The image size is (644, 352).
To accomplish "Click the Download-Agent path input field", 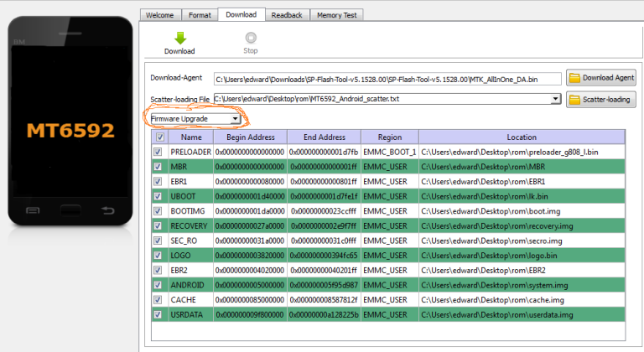I will [387, 79].
